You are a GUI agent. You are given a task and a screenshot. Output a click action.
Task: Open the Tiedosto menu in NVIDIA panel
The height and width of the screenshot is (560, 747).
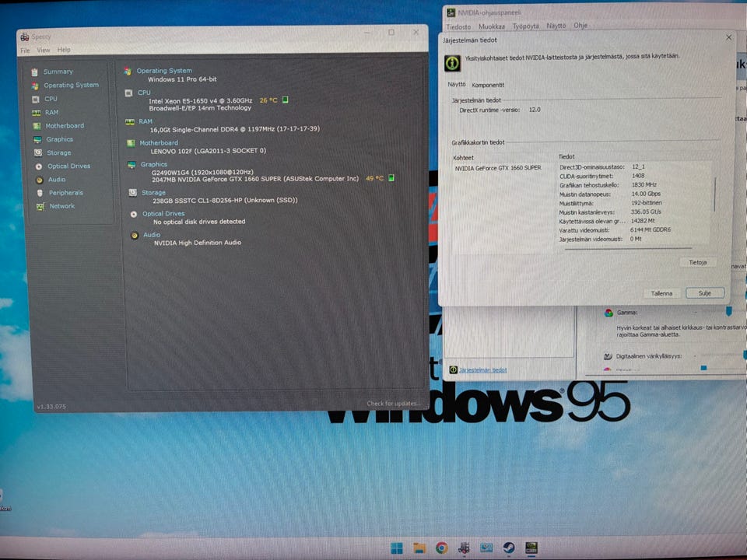458,27
